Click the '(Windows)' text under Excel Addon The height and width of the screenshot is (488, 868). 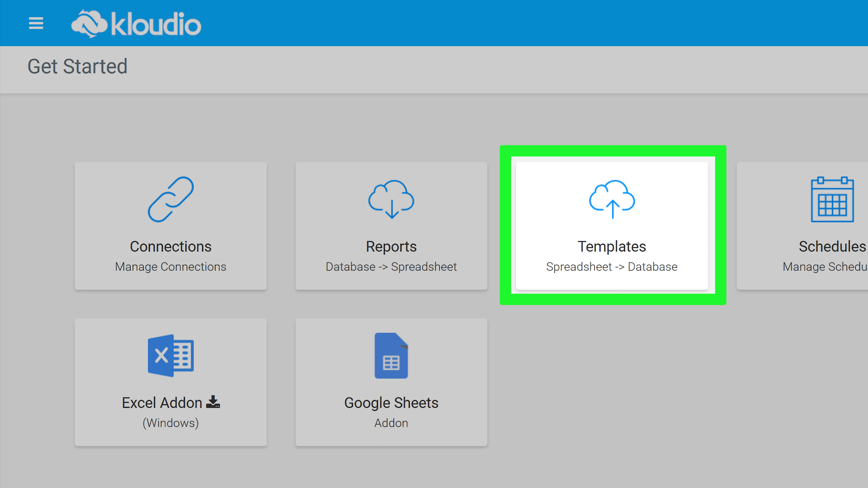click(x=171, y=423)
